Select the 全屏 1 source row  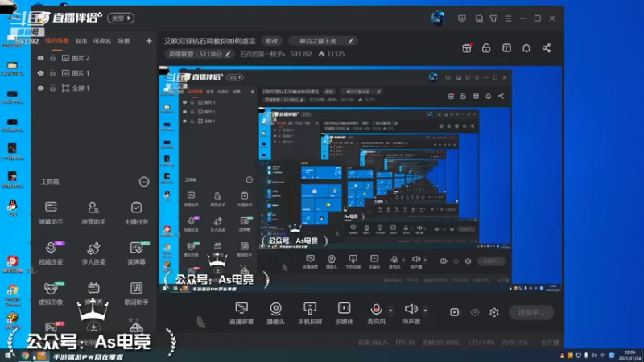[x=94, y=88]
